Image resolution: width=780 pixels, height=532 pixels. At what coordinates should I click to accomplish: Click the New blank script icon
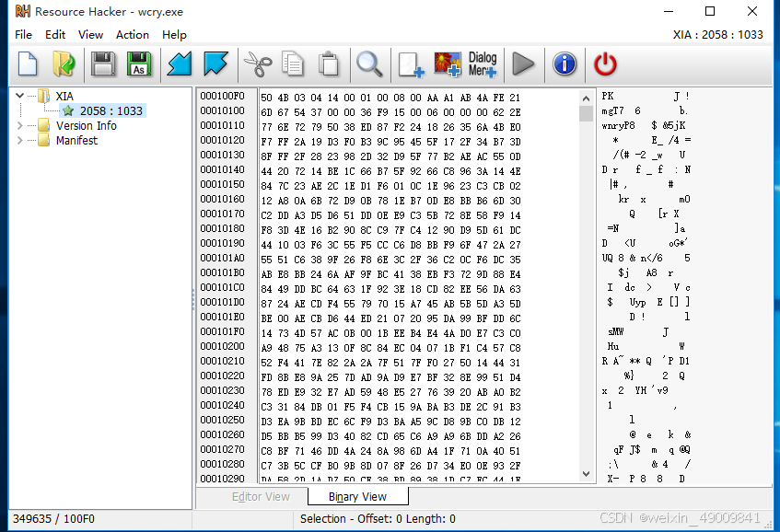[28, 64]
